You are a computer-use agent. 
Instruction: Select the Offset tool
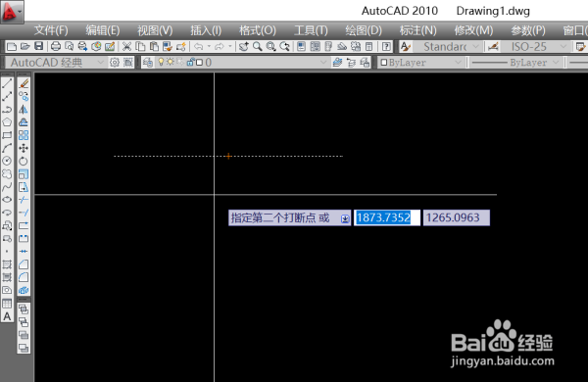24,122
